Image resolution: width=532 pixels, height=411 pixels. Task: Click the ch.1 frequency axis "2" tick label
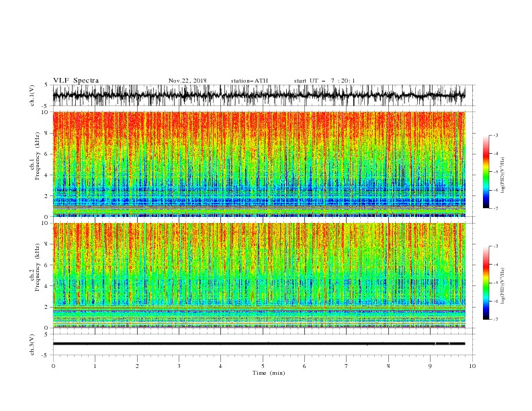(x=47, y=195)
